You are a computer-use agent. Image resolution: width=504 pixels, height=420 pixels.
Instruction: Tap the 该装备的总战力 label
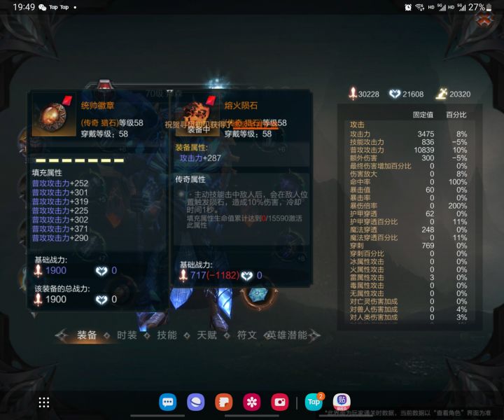[x=62, y=288]
